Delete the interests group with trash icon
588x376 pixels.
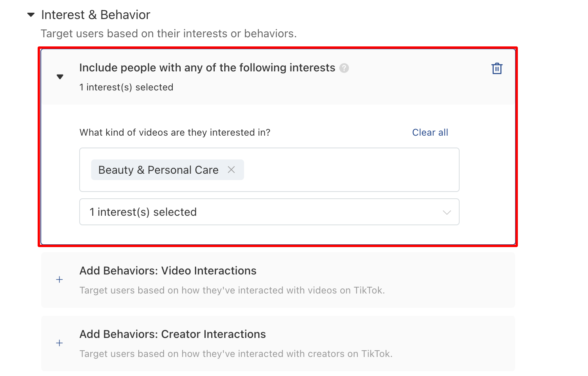(x=497, y=69)
